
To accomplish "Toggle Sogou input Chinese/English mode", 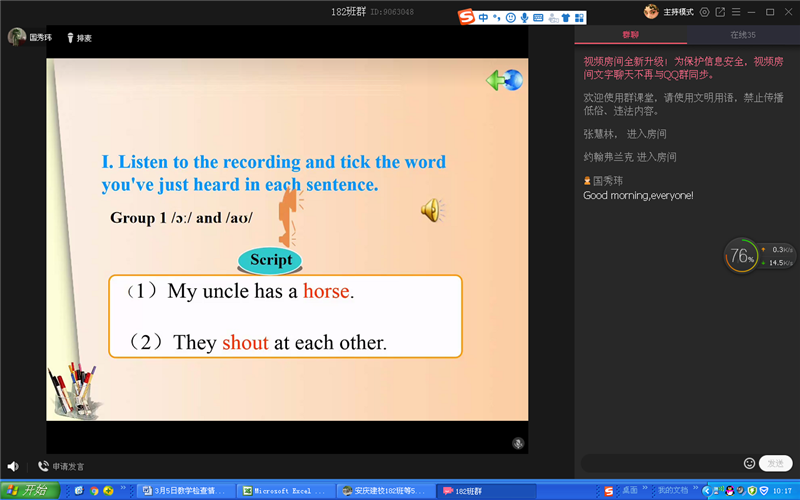I will tap(483, 18).
